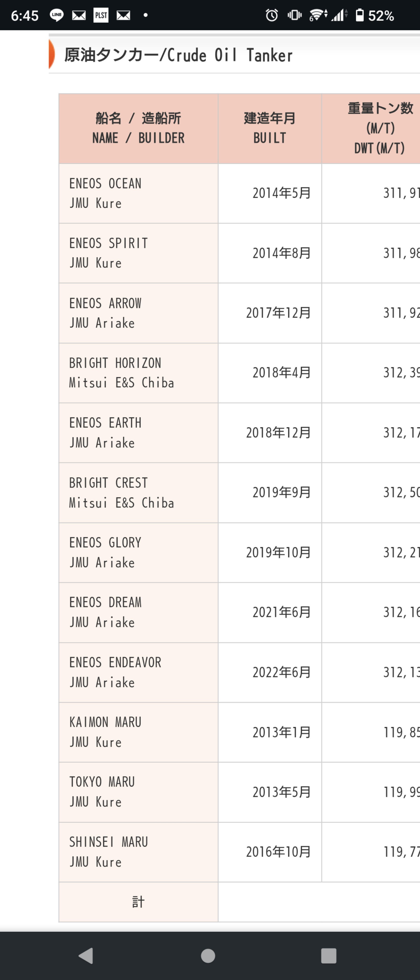
Task: Open recent apps with square button
Action: [328, 956]
